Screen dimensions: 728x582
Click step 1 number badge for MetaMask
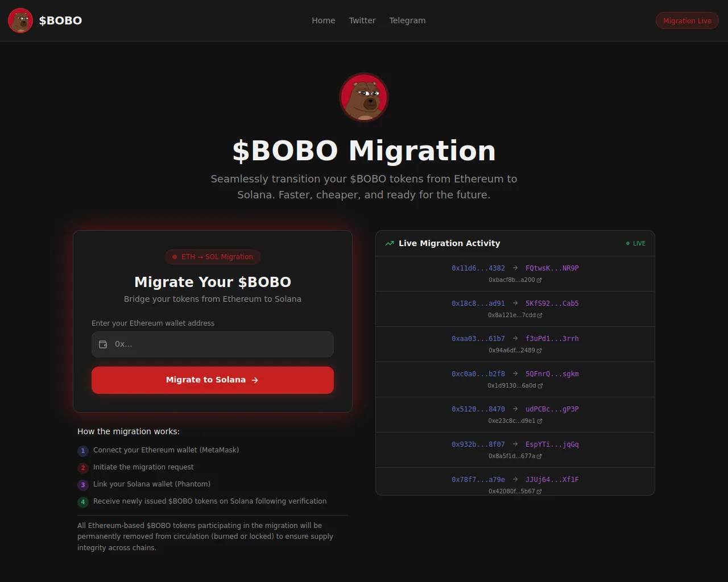coord(83,451)
